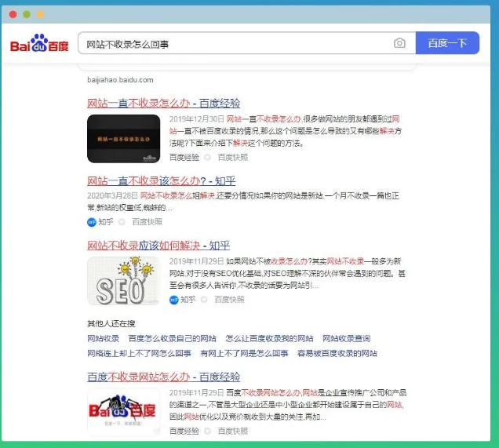Click the red window close dot
The height and width of the screenshot is (448, 499).
[13, 14]
